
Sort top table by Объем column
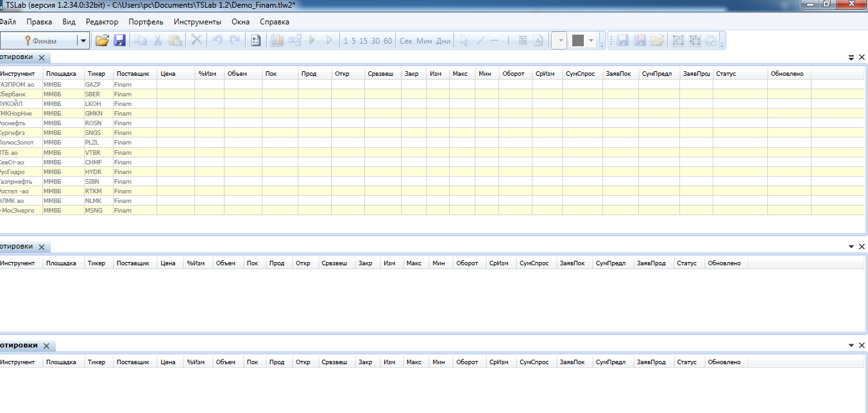click(x=243, y=74)
